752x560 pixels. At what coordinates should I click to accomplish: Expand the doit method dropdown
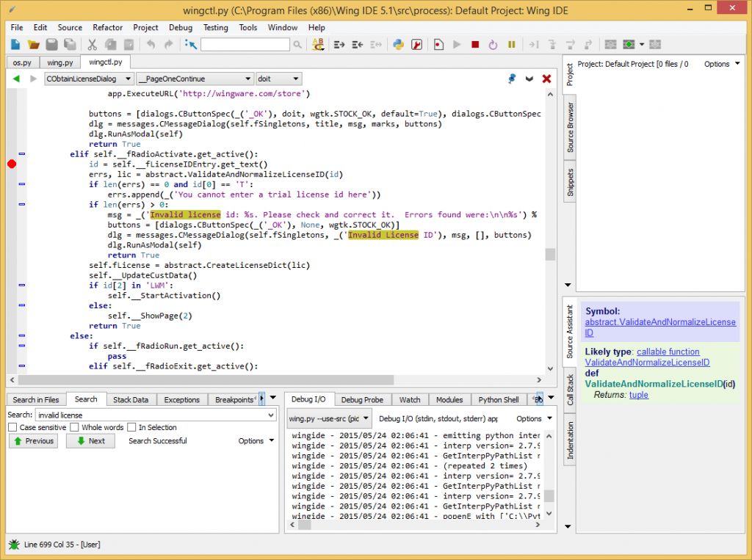tap(278, 79)
